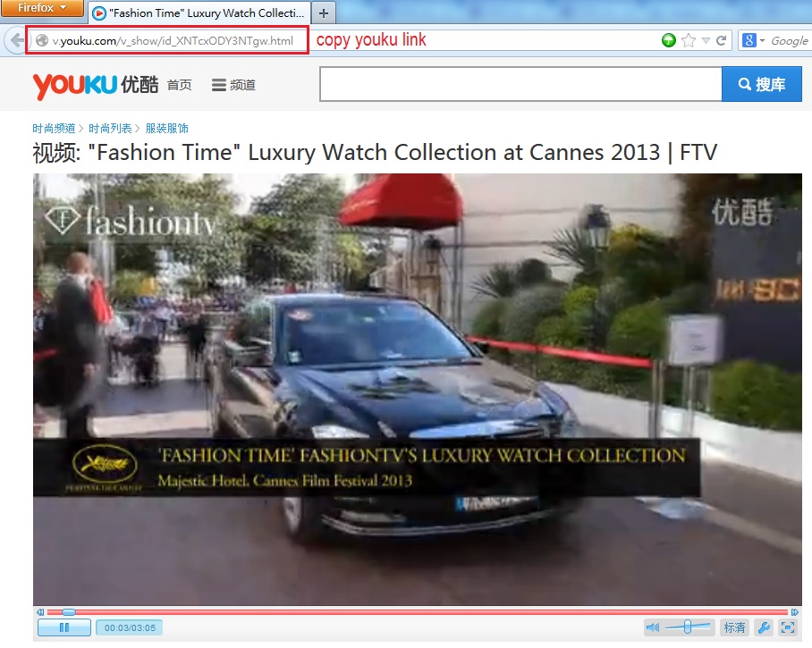Reload the page with the refresh icon
The height and width of the screenshot is (648, 812).
pos(722,40)
